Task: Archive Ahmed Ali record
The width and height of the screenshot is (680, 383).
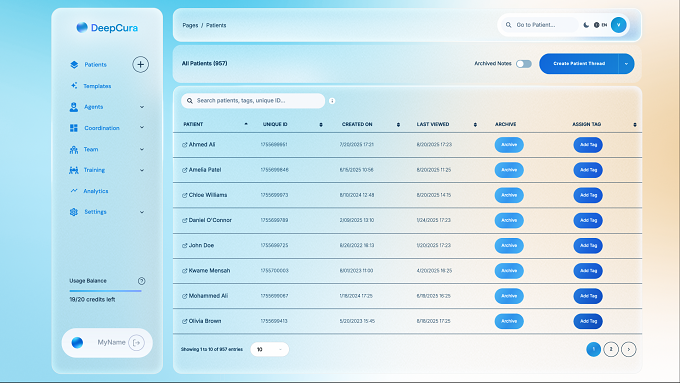Action: pyautogui.click(x=509, y=145)
